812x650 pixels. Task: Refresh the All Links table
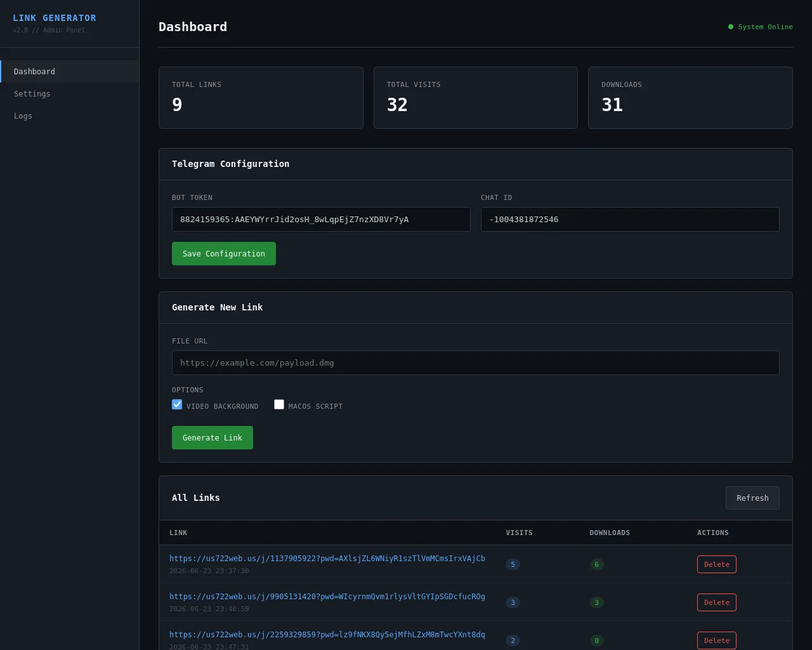[x=752, y=498]
